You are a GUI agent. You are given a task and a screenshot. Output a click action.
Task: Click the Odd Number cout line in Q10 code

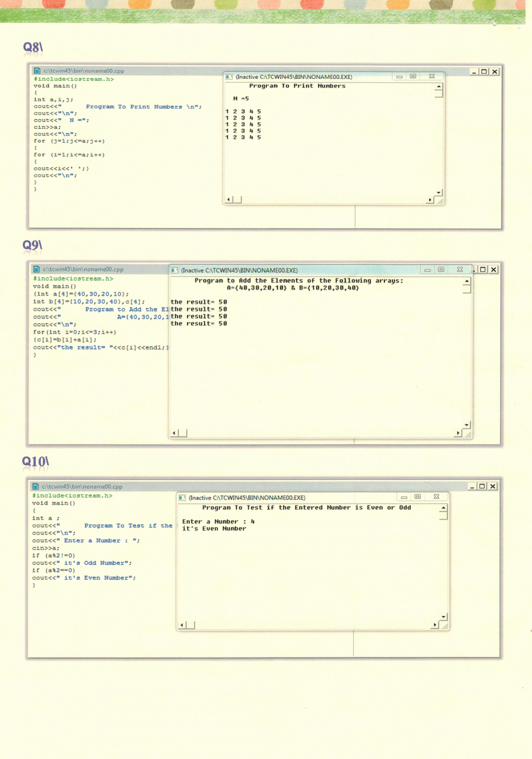82,563
